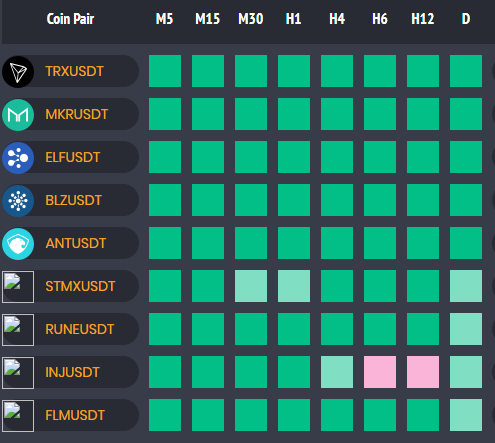Click the pink H6 cell for INJUSDT
The image size is (495, 443).
click(380, 372)
